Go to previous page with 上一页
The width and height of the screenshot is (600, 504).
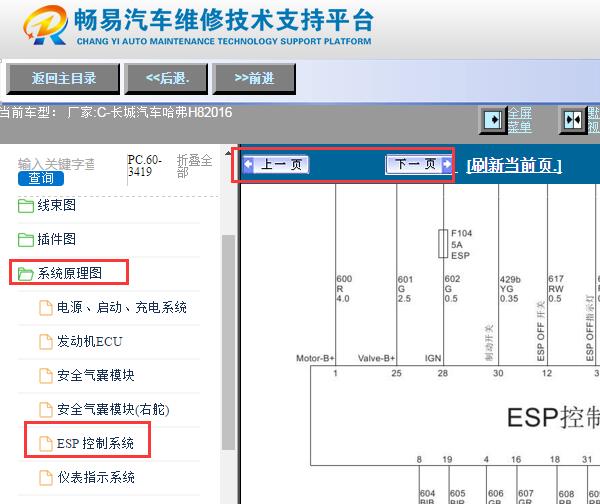pos(276,165)
